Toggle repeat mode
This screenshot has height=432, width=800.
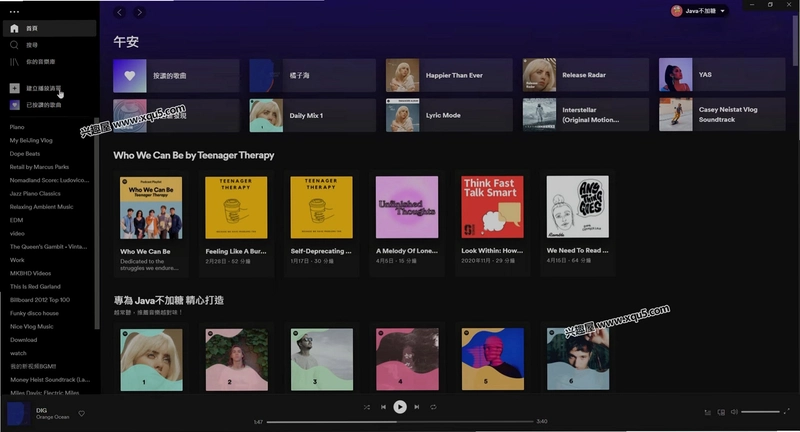433,407
